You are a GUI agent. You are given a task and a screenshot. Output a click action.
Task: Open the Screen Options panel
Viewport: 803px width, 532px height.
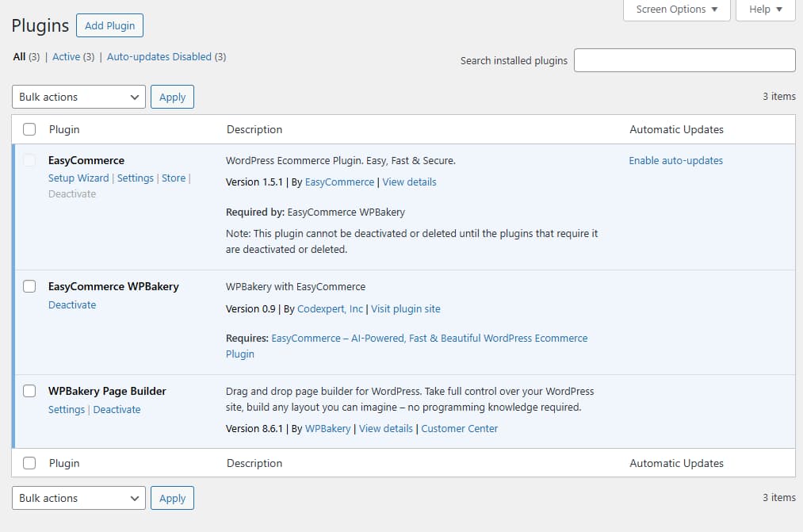676,10
